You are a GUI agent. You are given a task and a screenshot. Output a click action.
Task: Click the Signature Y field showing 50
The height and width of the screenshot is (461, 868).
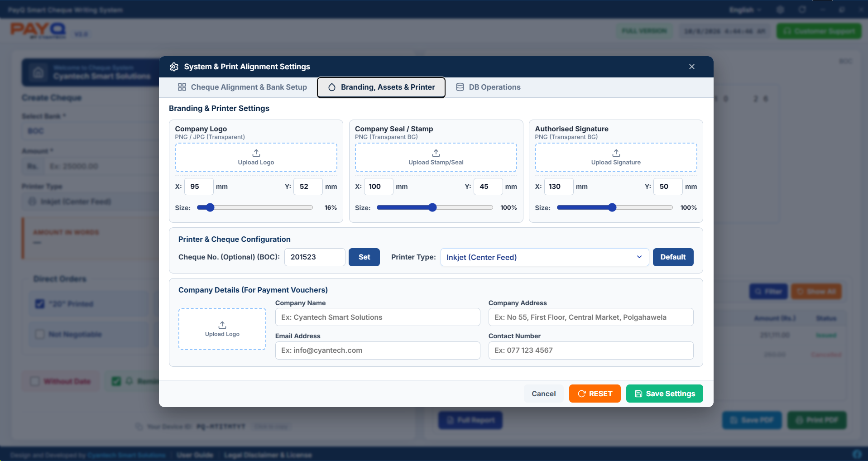pos(668,187)
